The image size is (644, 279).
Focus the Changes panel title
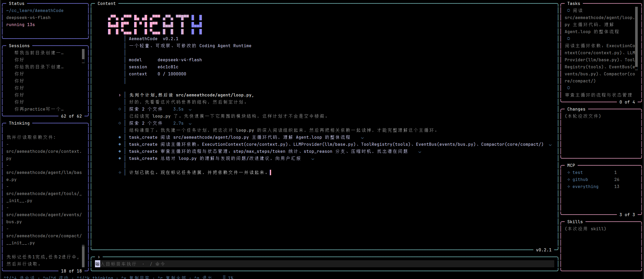click(576, 109)
